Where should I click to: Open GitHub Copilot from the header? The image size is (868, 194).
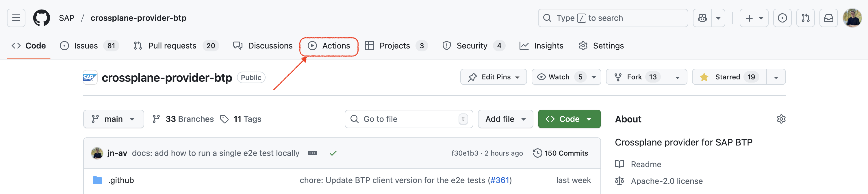point(702,18)
